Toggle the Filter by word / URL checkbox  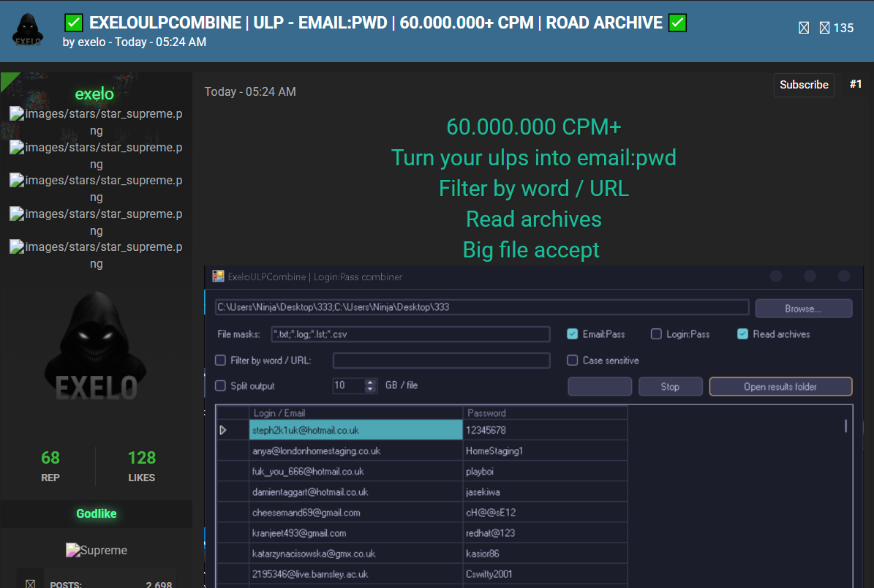(220, 361)
